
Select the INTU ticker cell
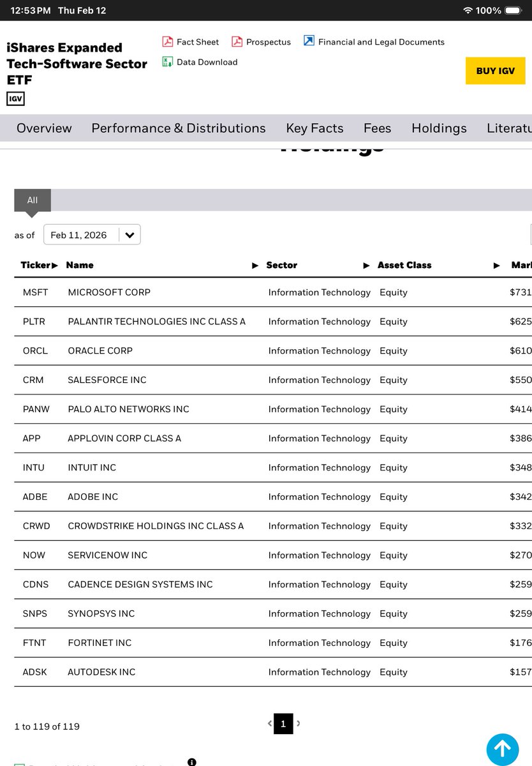(34, 468)
